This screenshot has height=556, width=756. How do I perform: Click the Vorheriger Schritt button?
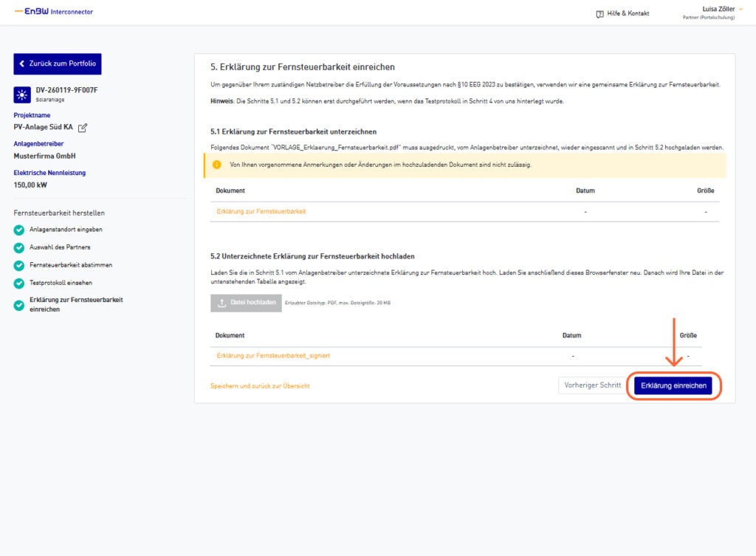click(x=592, y=385)
